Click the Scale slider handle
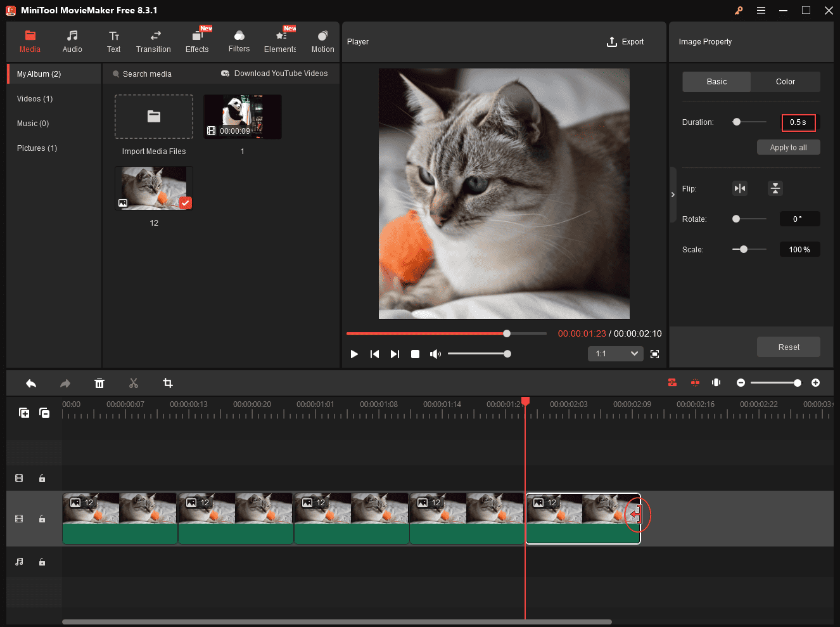 (744, 249)
